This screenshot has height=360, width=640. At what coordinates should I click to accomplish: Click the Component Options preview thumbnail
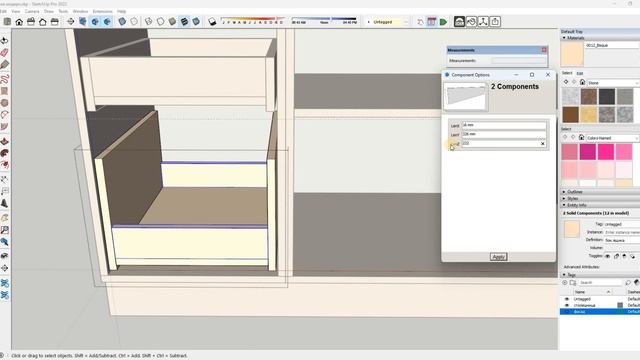(x=465, y=97)
